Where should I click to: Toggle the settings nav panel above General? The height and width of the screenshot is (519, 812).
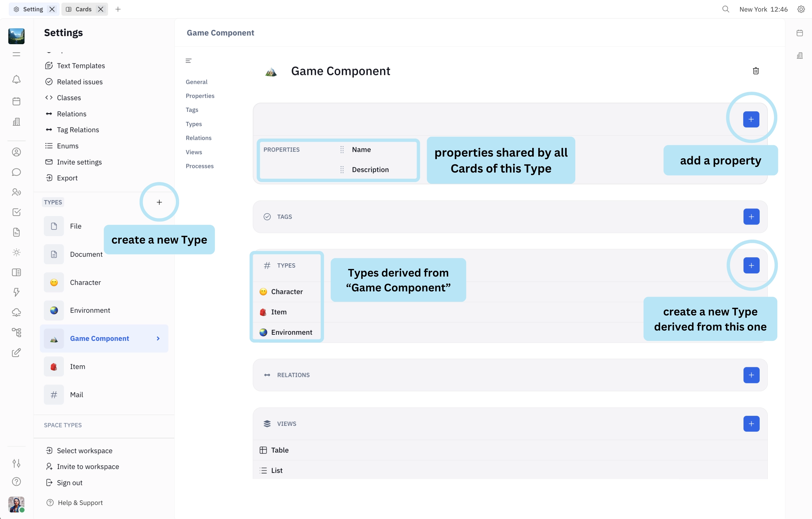coord(189,60)
